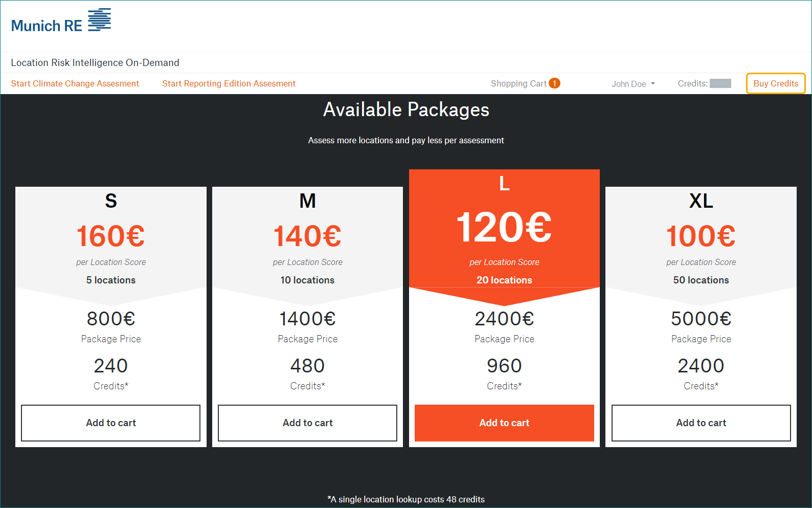Click the 480 credits value
The width and height of the screenshot is (812, 508).
click(x=308, y=366)
